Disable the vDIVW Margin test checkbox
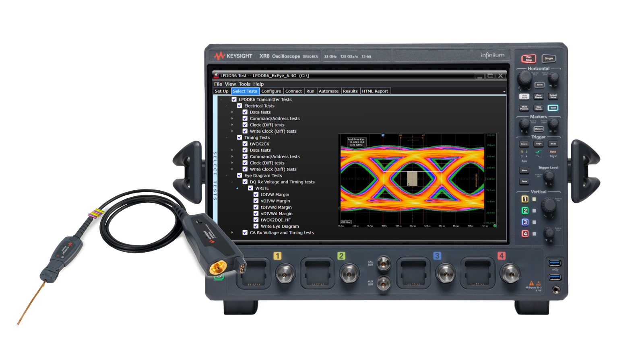The image size is (644, 362). 256,201
